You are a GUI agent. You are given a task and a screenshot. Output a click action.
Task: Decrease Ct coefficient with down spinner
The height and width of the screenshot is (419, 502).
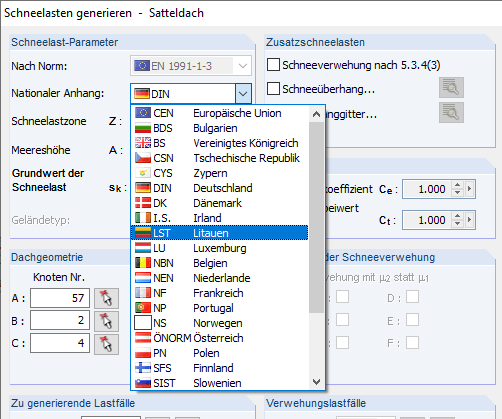(457, 224)
